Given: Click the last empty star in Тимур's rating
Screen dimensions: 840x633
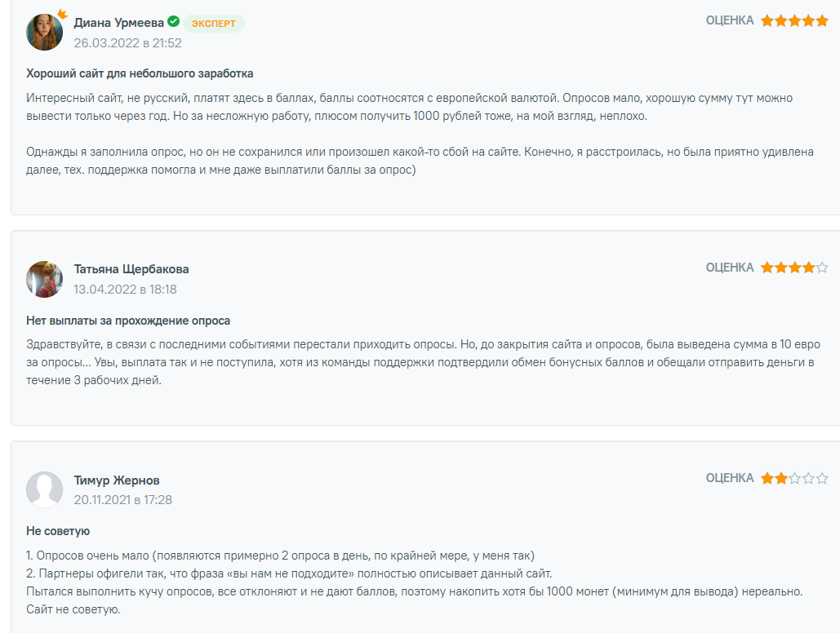Looking at the screenshot, I should (822, 478).
